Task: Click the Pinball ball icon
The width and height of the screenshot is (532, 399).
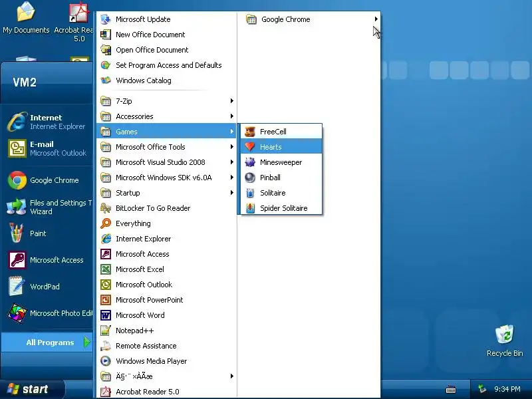Action: pos(250,178)
